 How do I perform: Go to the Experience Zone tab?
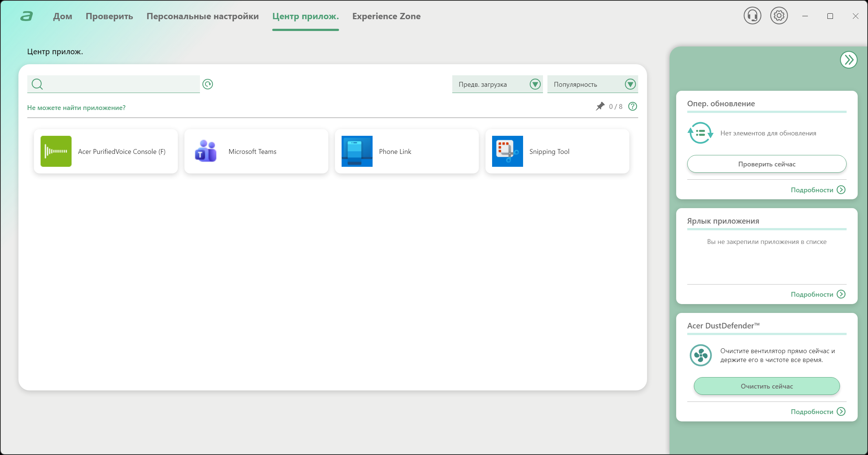(386, 16)
